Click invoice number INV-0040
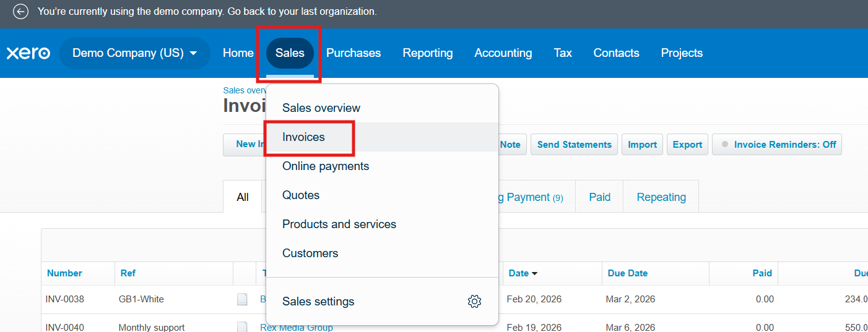The height and width of the screenshot is (332, 868). click(65, 327)
